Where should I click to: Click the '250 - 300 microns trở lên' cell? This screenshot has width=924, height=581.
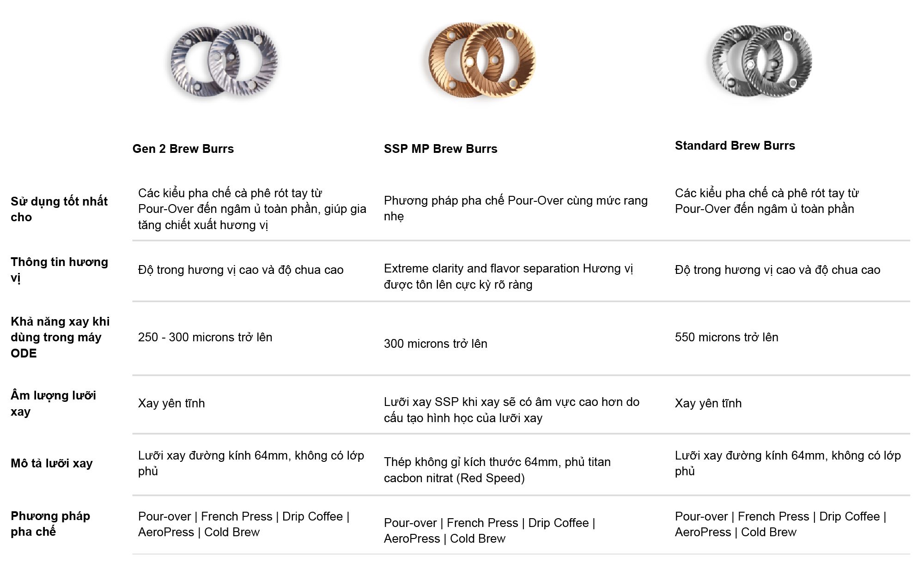pyautogui.click(x=205, y=337)
